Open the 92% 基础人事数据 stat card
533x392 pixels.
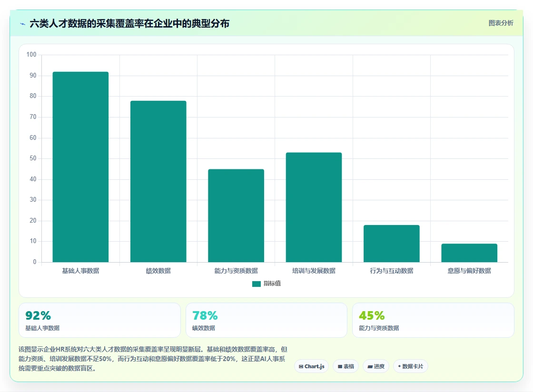[99, 320]
